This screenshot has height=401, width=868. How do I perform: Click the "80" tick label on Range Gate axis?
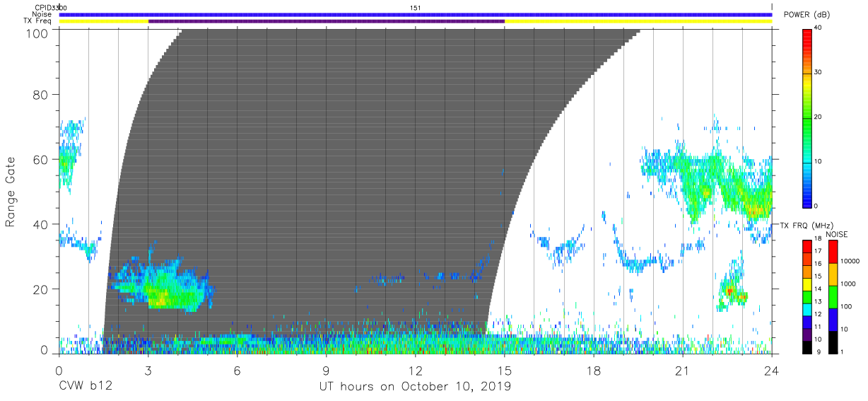(x=42, y=95)
